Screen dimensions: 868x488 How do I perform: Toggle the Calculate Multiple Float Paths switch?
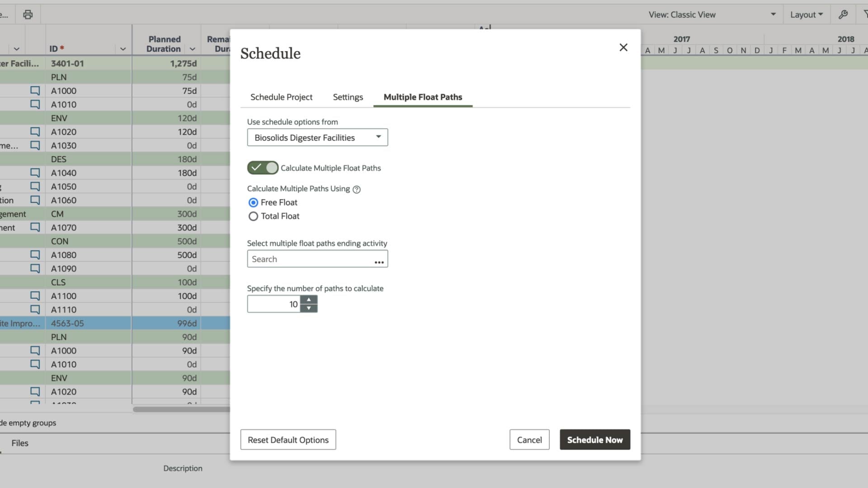pyautogui.click(x=263, y=168)
